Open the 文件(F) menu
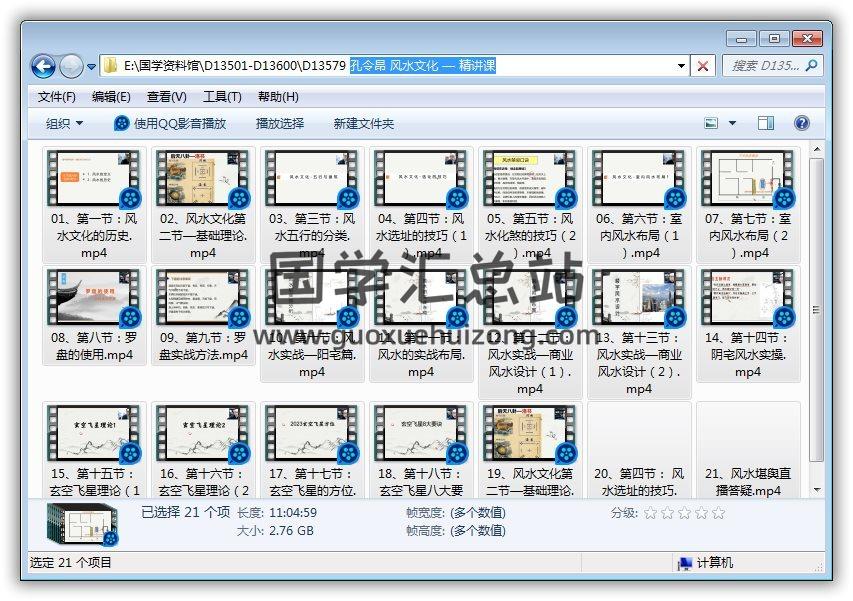This screenshot has width=853, height=601. coord(56,97)
